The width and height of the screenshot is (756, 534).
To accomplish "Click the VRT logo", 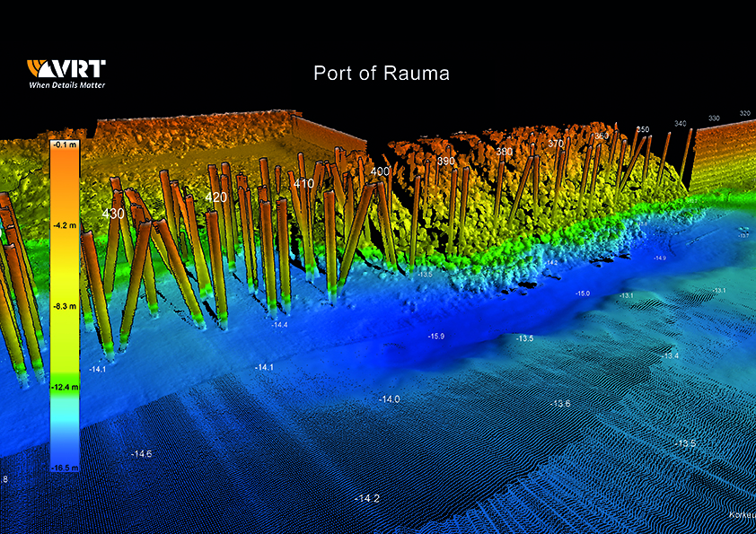I will [66, 68].
